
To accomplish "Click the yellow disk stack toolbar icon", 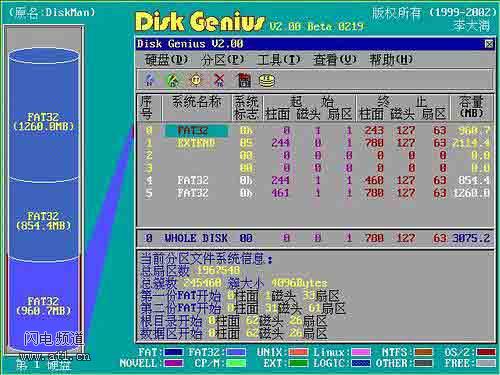I will (x=267, y=80).
